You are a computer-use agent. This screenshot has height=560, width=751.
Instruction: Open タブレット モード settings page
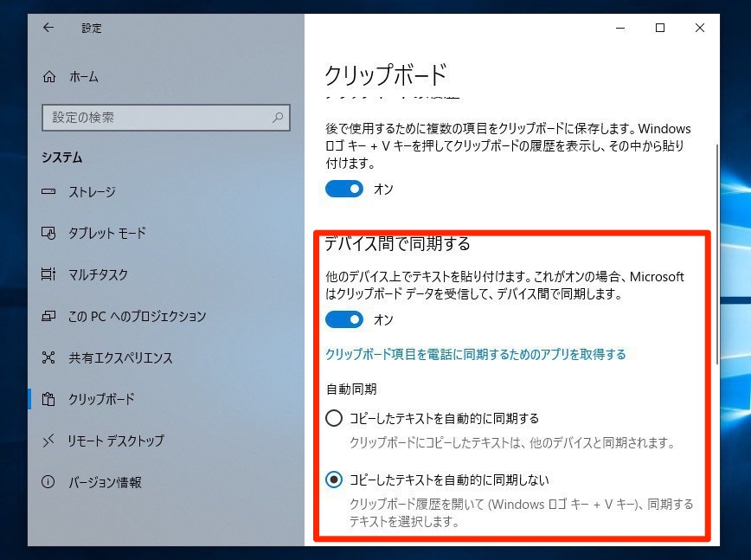coord(107,234)
